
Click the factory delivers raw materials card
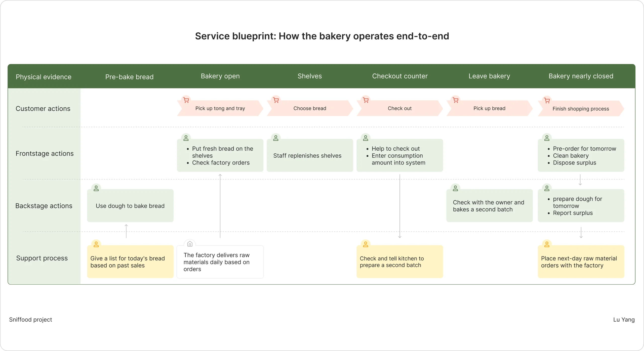coord(220,262)
